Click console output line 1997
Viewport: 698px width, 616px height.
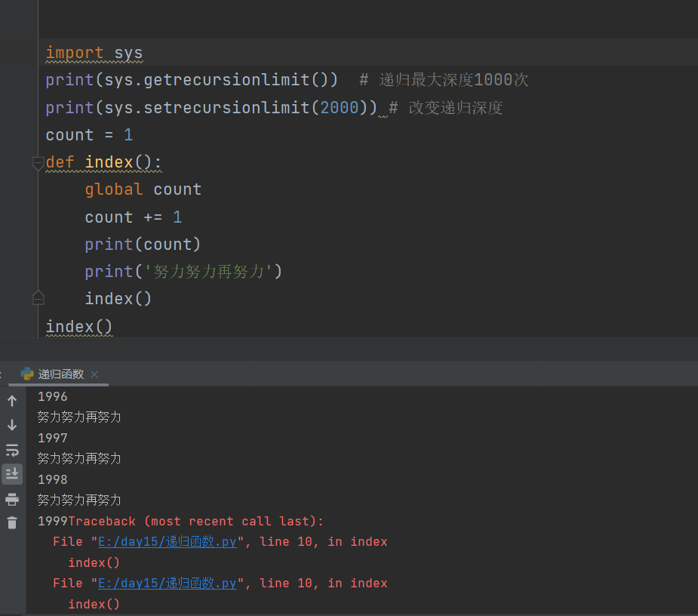tap(53, 438)
